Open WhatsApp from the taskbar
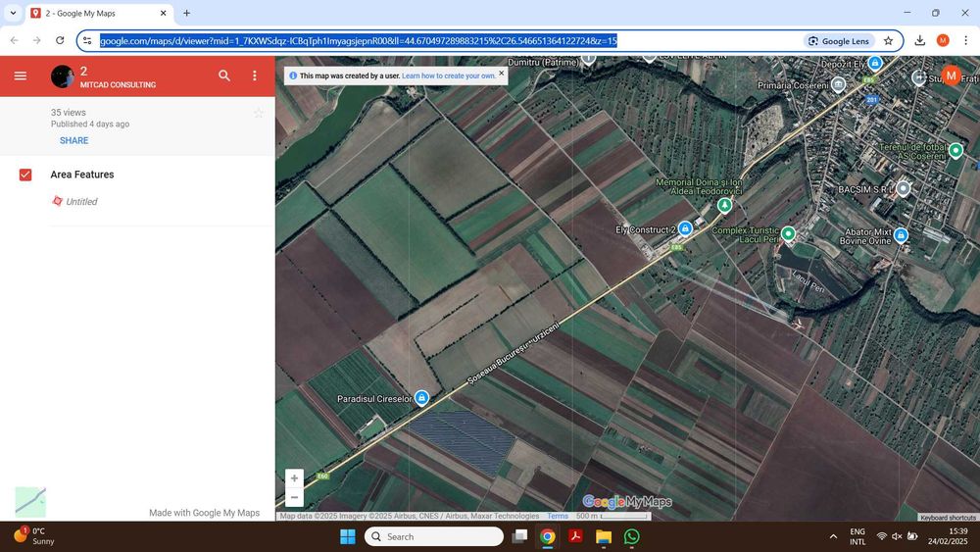Viewport: 980px width, 552px height. (x=632, y=536)
